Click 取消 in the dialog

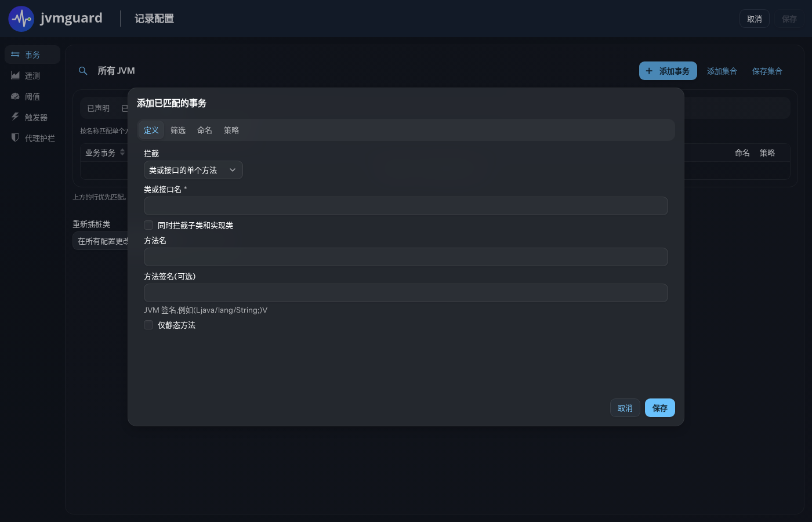tap(625, 408)
